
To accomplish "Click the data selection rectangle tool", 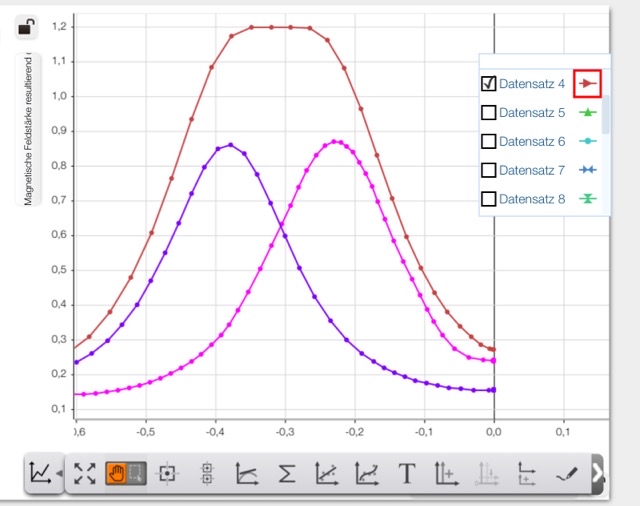I will [x=135, y=473].
